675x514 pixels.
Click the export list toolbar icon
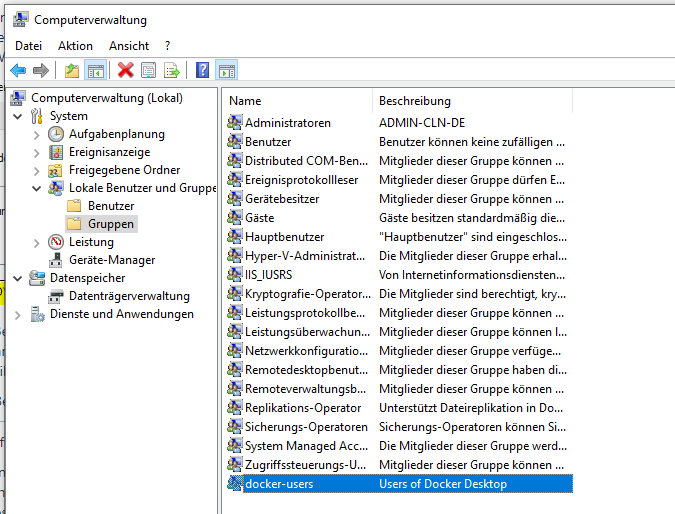pos(172,70)
